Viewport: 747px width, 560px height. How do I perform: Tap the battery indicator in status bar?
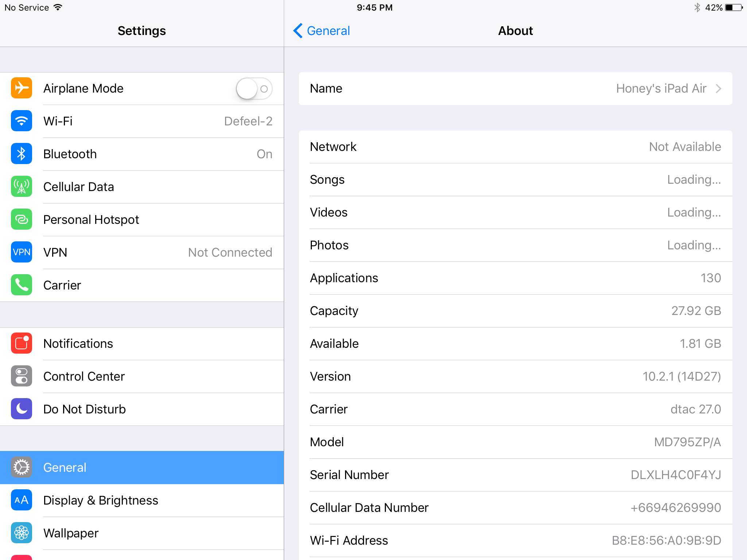click(734, 8)
